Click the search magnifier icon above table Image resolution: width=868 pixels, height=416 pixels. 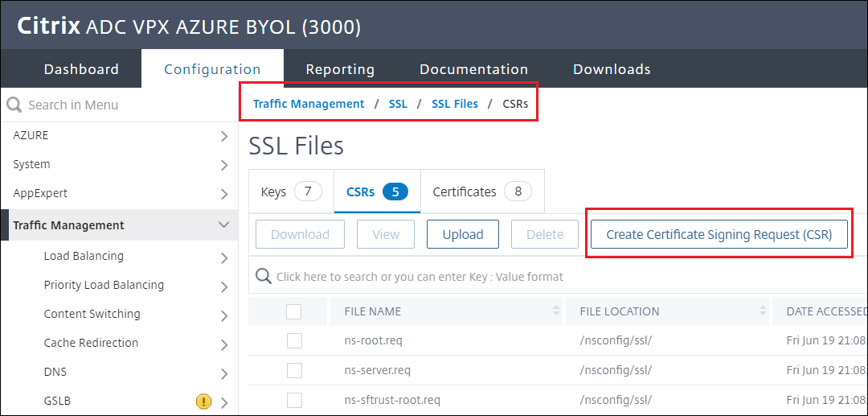[263, 277]
